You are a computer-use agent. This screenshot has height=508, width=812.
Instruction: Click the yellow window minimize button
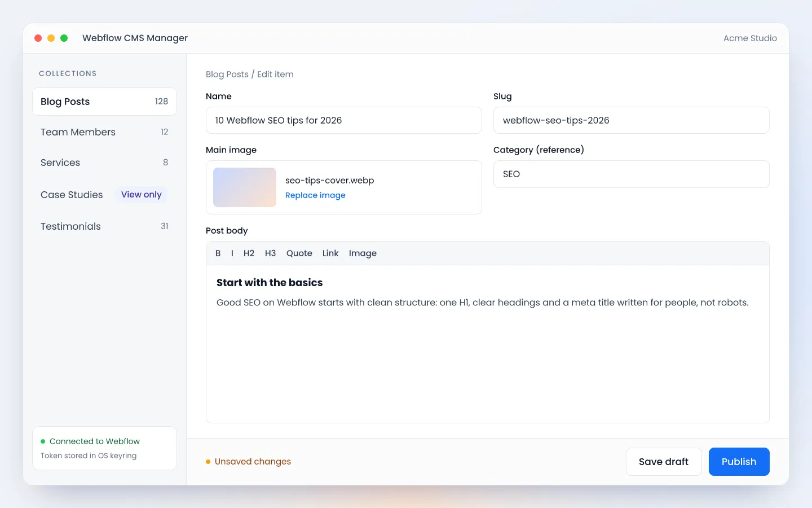click(51, 38)
